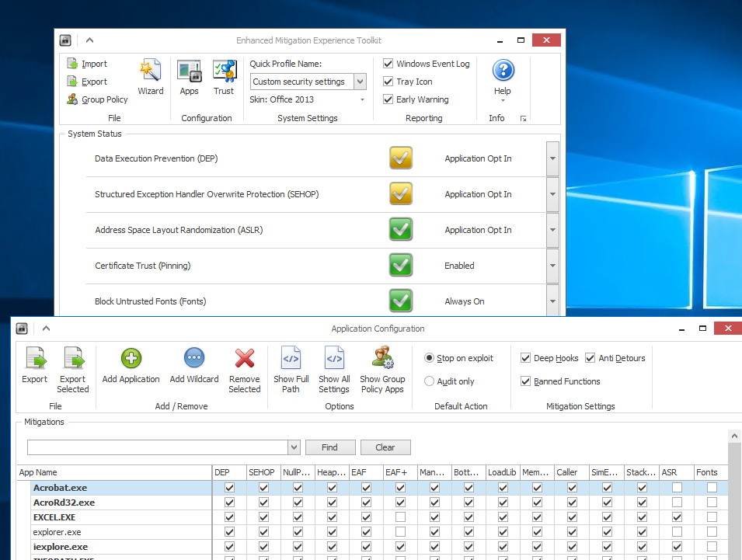Launch the Wizard in EMET toolbar
This screenshot has width=742, height=560.
(x=151, y=77)
